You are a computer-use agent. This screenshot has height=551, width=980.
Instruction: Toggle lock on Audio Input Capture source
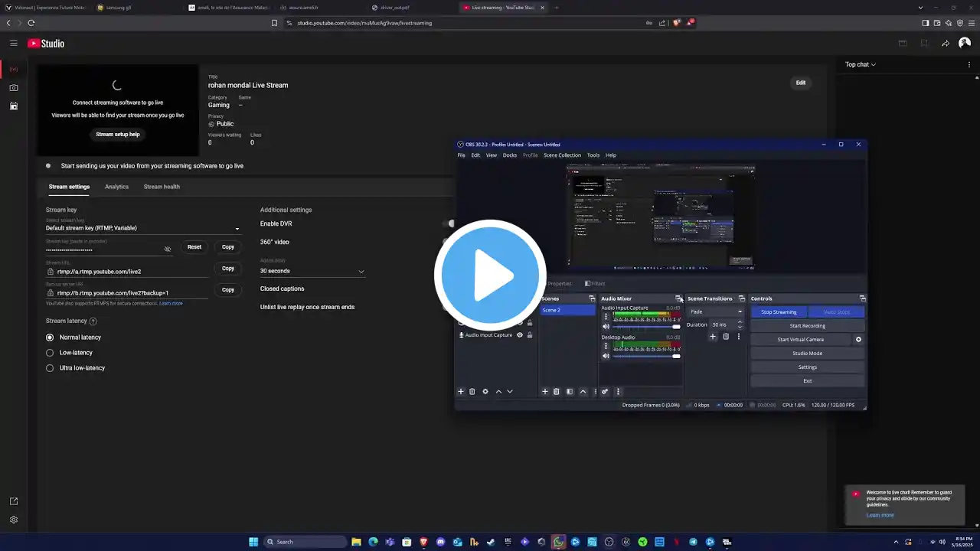point(530,334)
